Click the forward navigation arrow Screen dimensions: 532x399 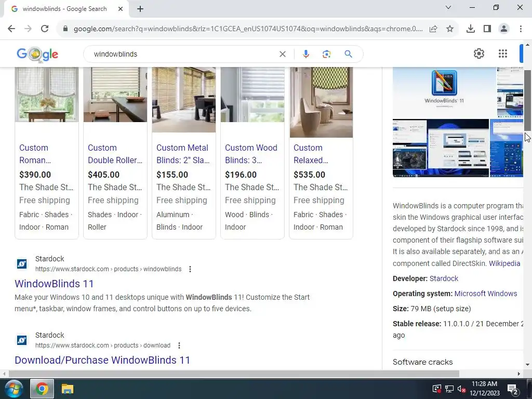pyautogui.click(x=28, y=29)
